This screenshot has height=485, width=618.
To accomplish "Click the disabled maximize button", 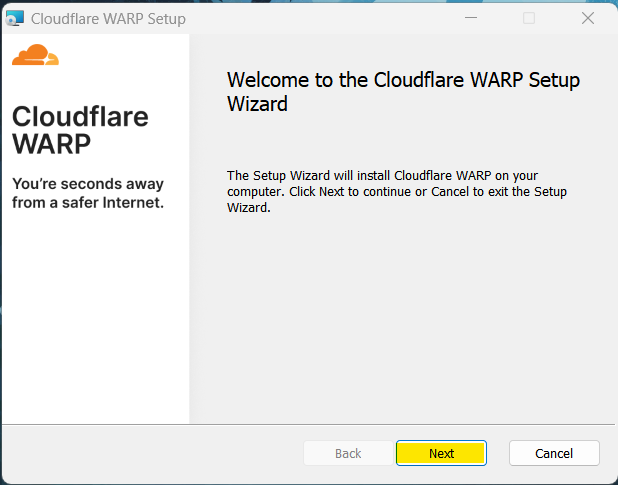I will coord(529,18).
